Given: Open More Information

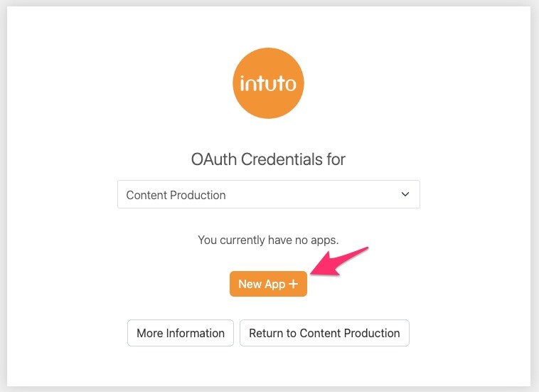Looking at the screenshot, I should pyautogui.click(x=181, y=333).
